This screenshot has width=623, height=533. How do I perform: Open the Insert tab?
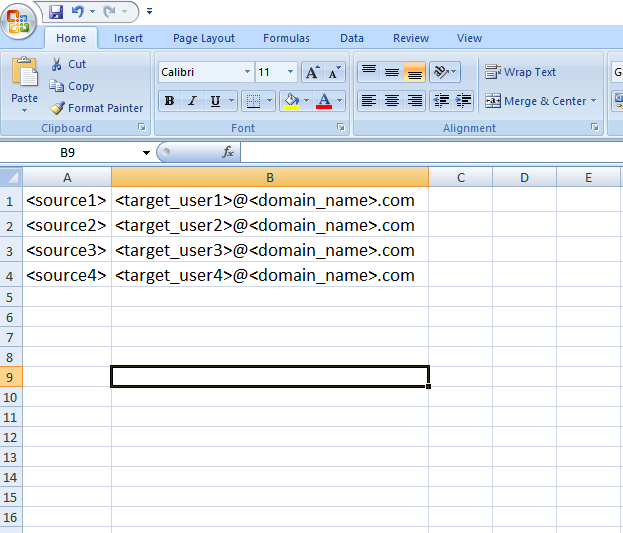[x=128, y=38]
